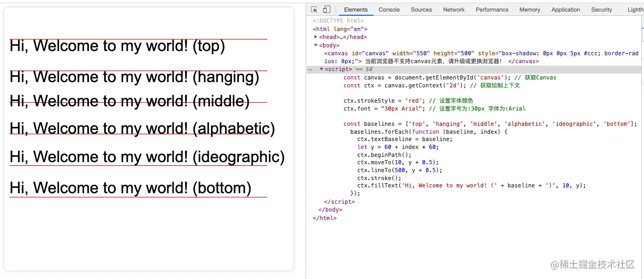Click the ellipsis beside the script row
Image resolution: width=644 pixels, height=279 pixels.
point(310,69)
